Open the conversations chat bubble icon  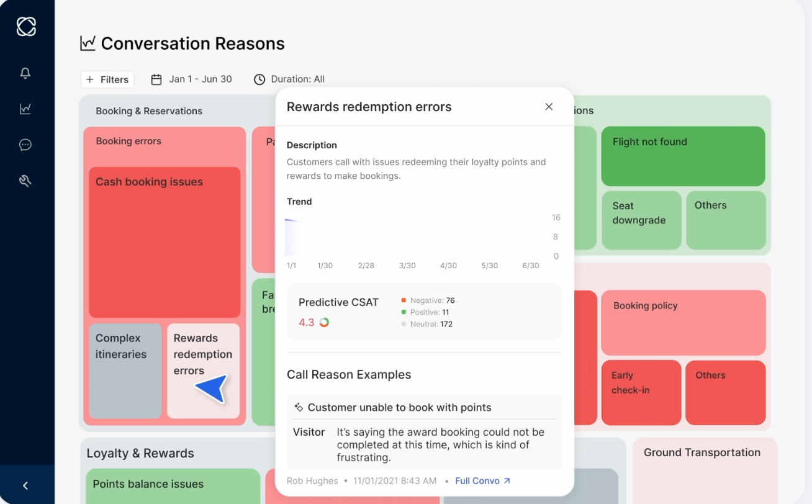click(25, 145)
